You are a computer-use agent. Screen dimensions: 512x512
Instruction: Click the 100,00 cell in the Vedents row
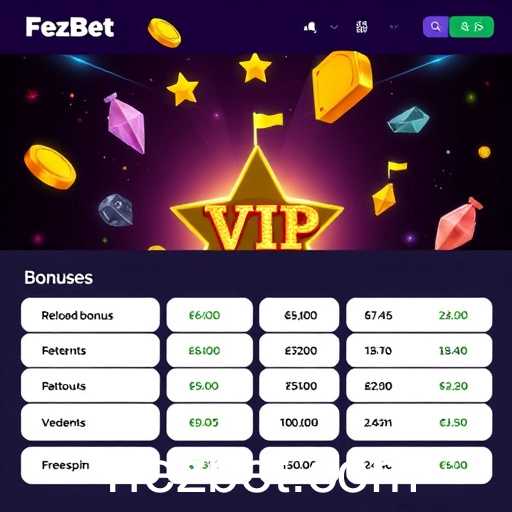[299, 422]
